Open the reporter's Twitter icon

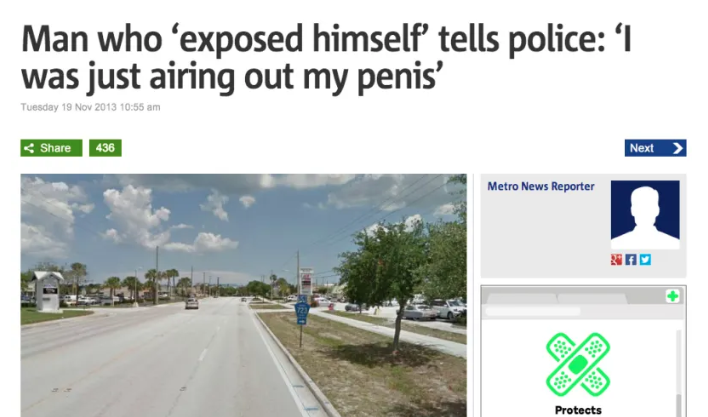[x=645, y=259]
